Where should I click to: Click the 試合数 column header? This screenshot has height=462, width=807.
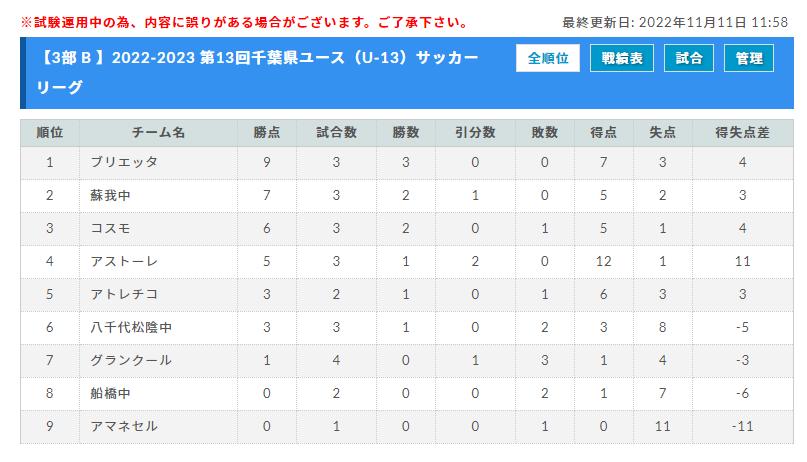(x=336, y=133)
